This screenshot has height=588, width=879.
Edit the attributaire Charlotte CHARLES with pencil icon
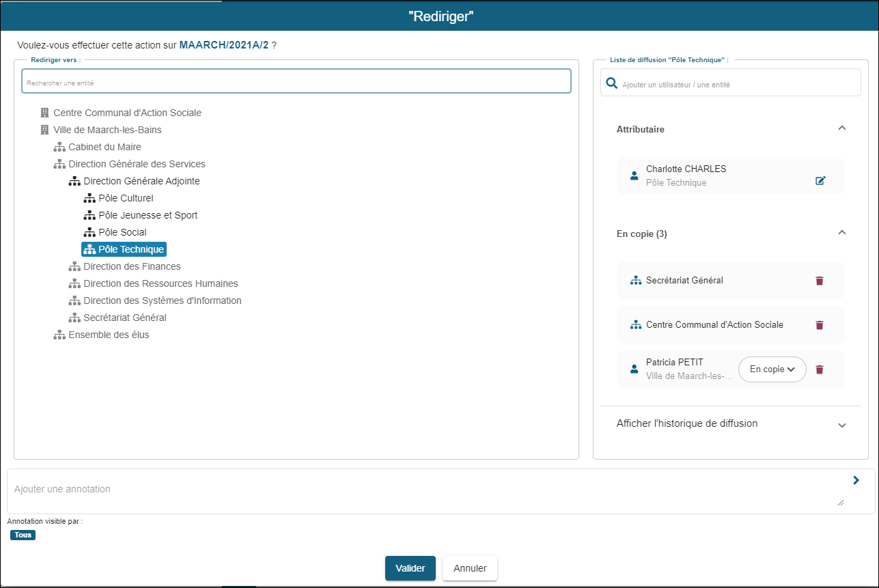tap(820, 181)
